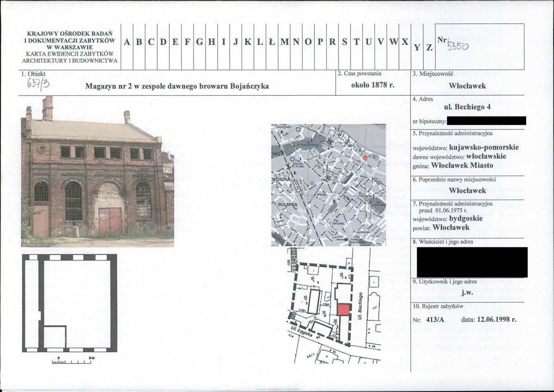Click the red marker on city map

coord(365,157)
